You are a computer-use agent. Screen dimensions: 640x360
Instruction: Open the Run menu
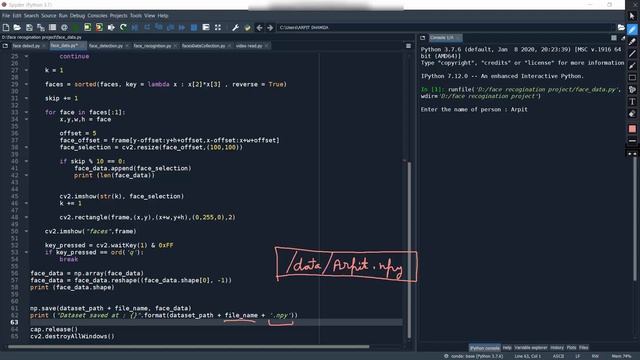[x=63, y=16]
